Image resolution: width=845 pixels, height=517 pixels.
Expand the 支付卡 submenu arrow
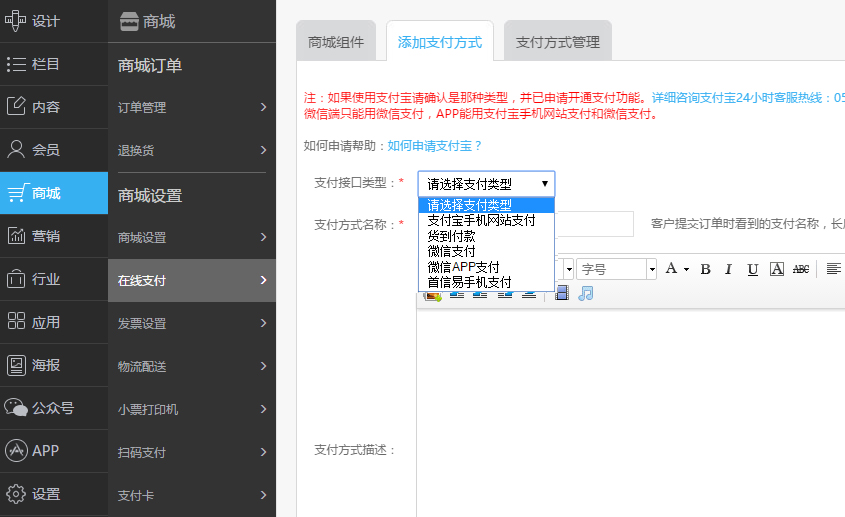[264, 495]
